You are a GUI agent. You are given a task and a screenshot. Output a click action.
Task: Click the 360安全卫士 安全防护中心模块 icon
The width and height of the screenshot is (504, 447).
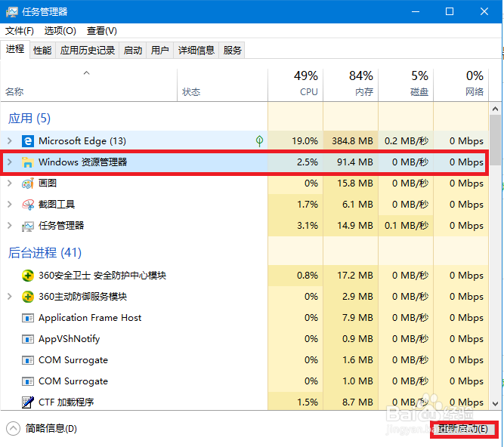[x=28, y=276]
